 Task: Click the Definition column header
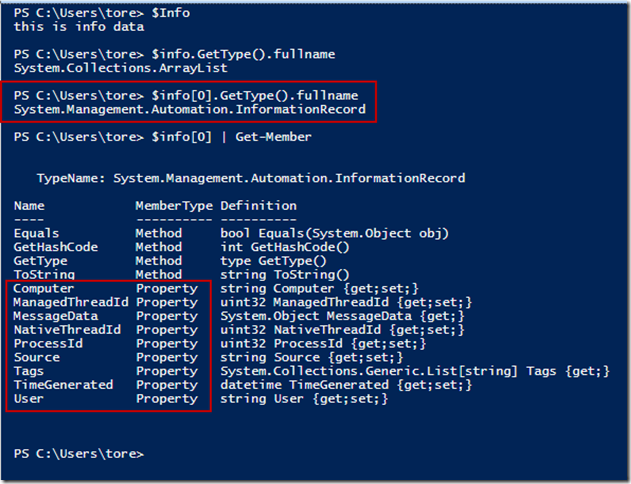click(258, 206)
